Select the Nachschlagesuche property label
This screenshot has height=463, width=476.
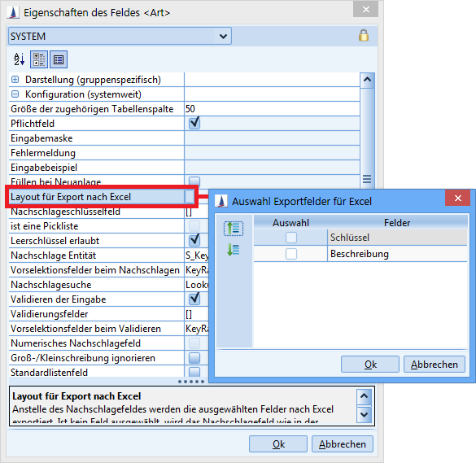(50, 285)
